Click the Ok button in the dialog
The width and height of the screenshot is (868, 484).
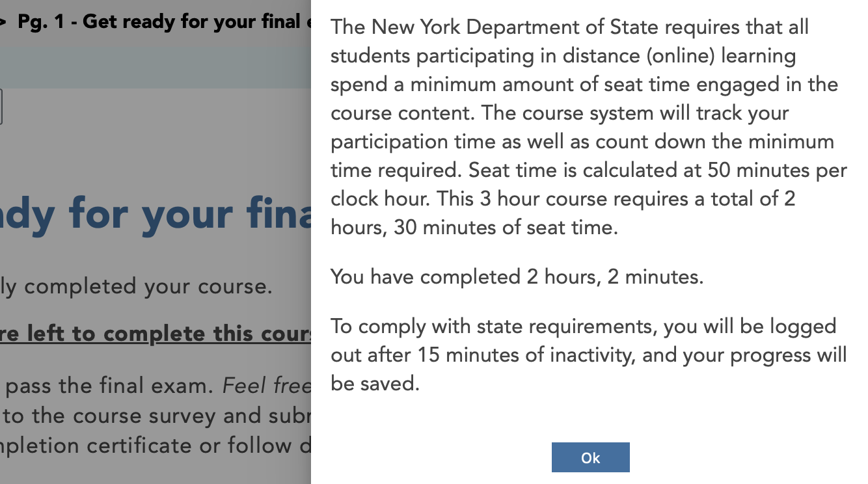pyautogui.click(x=590, y=457)
